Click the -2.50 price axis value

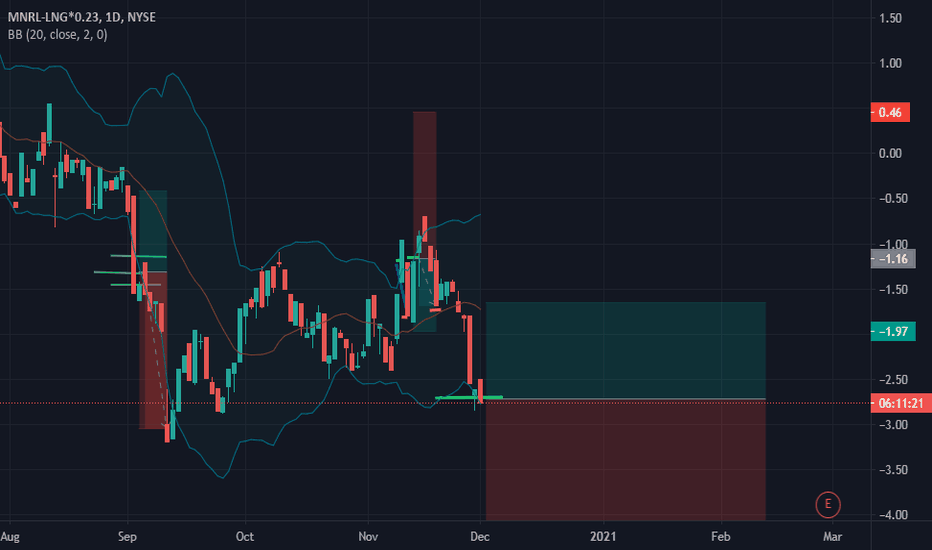(x=893, y=379)
